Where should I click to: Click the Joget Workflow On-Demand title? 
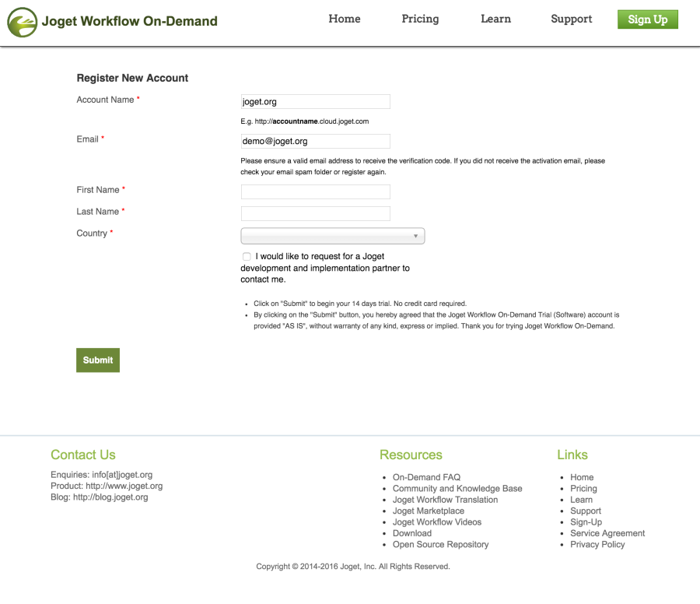pos(129,21)
